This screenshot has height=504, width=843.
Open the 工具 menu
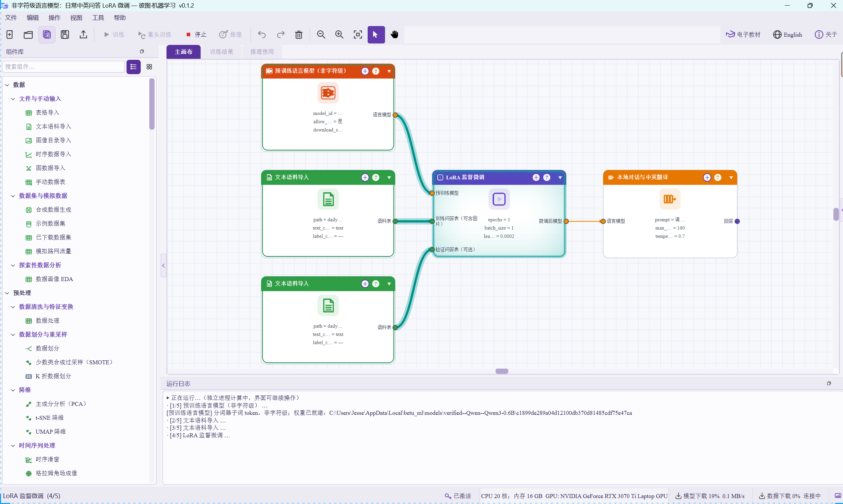[98, 18]
